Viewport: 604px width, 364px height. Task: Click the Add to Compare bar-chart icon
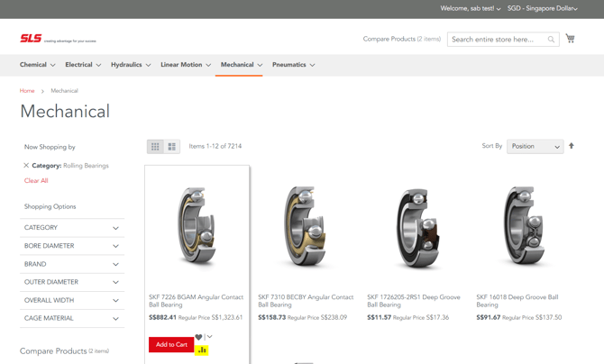coord(202,350)
